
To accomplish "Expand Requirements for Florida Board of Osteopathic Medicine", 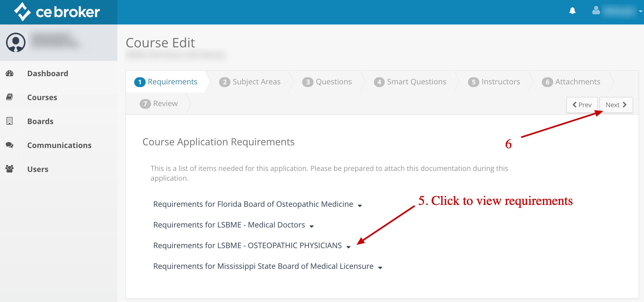I will point(258,204).
